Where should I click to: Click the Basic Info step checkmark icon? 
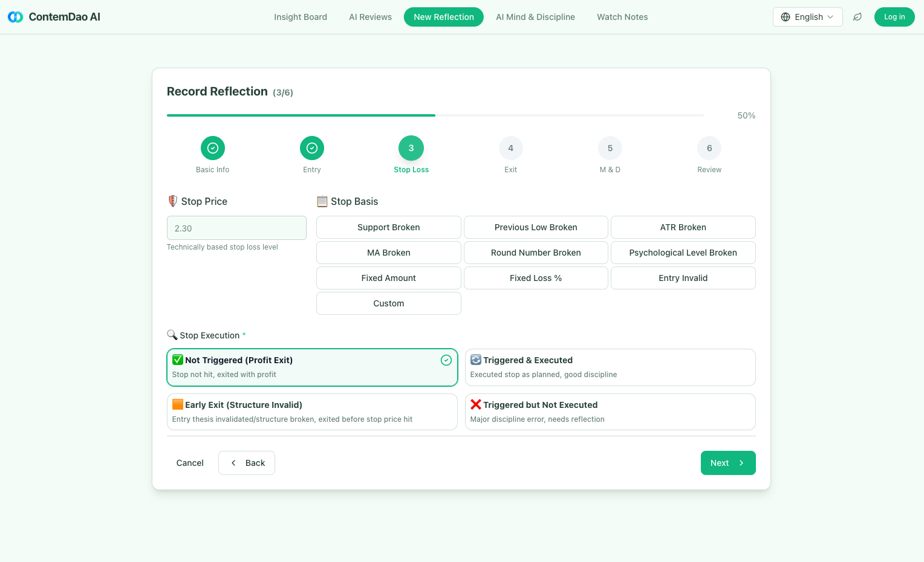(x=213, y=148)
